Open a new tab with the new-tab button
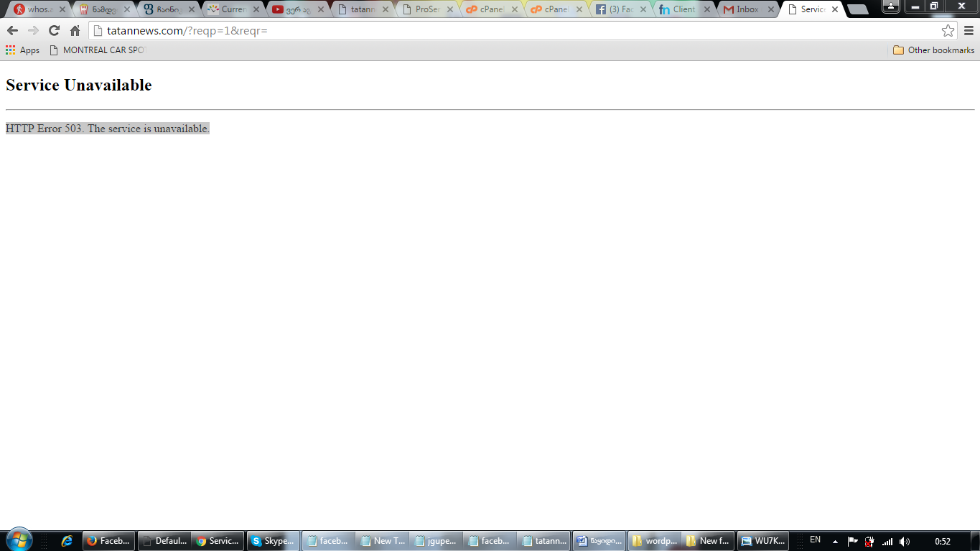The height and width of the screenshot is (551, 980). pos(858,10)
